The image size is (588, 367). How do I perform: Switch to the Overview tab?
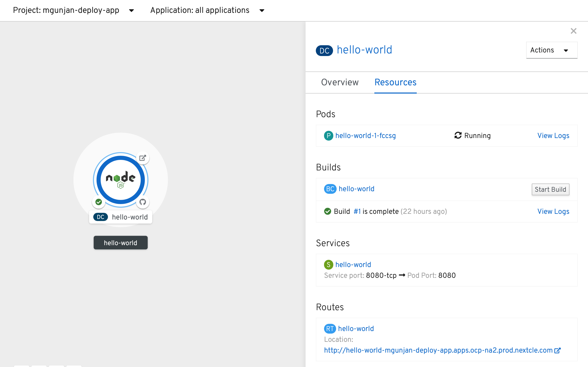(340, 82)
